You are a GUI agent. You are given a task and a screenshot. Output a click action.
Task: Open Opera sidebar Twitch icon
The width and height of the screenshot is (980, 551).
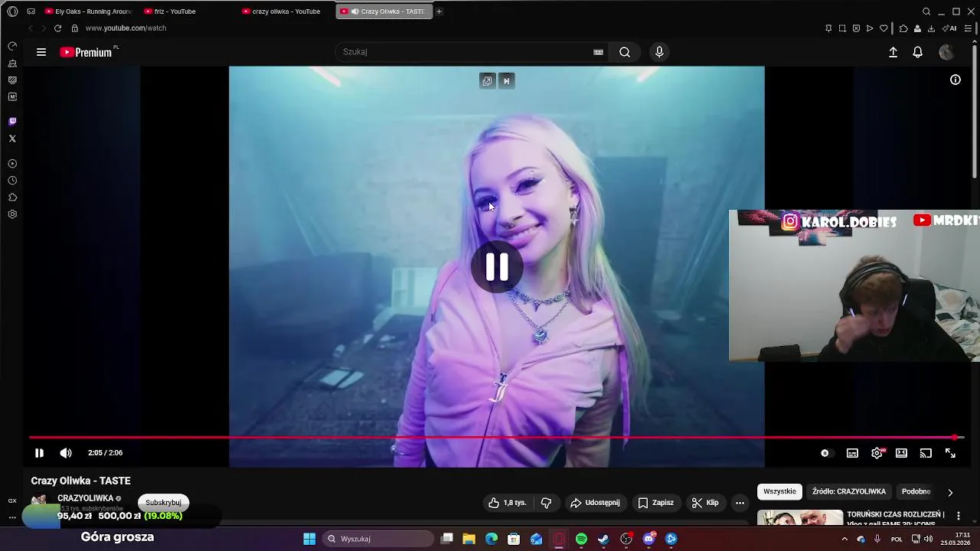(x=12, y=121)
